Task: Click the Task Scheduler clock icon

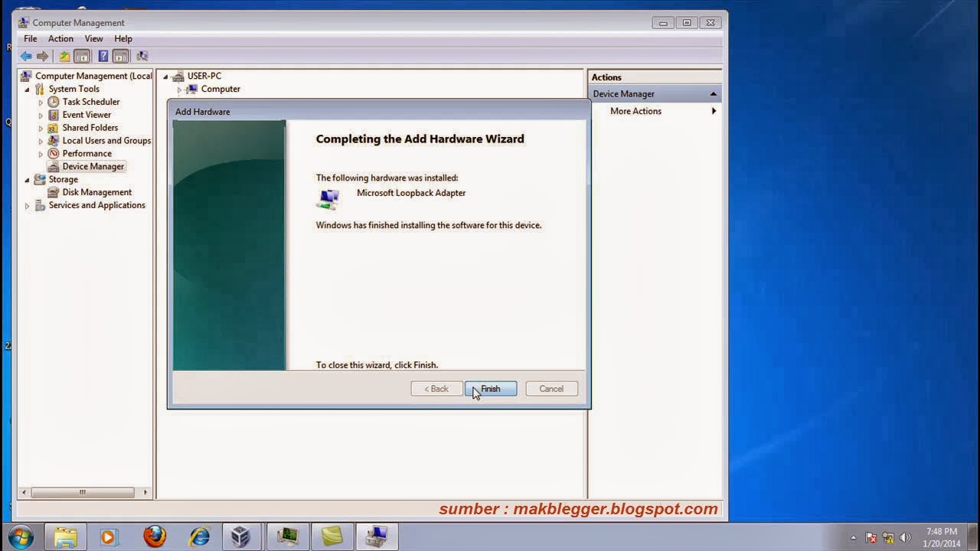Action: point(54,102)
